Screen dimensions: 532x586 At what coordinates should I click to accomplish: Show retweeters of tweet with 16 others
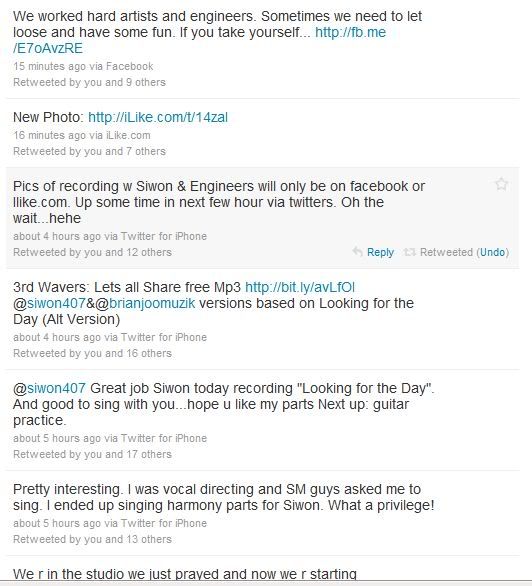[92, 353]
